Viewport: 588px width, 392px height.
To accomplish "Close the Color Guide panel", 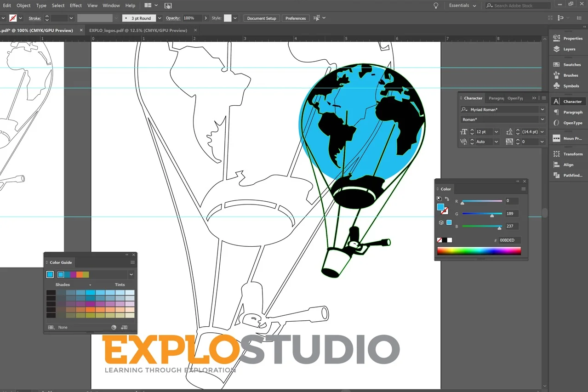I will pyautogui.click(x=134, y=255).
